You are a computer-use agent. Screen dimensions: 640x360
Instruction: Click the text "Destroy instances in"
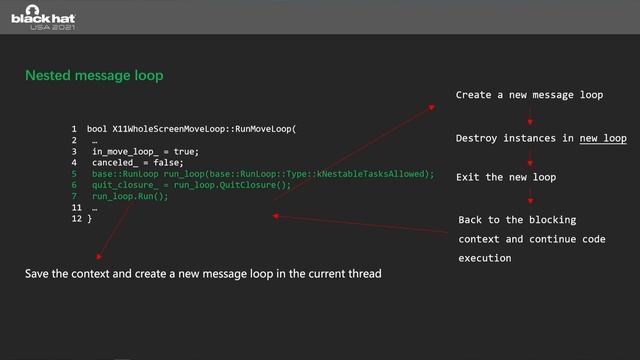515,138
